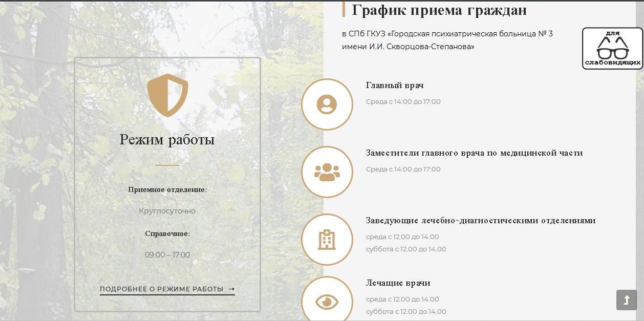Click the Главный врач heading
The image size is (644, 321).
click(x=395, y=85)
